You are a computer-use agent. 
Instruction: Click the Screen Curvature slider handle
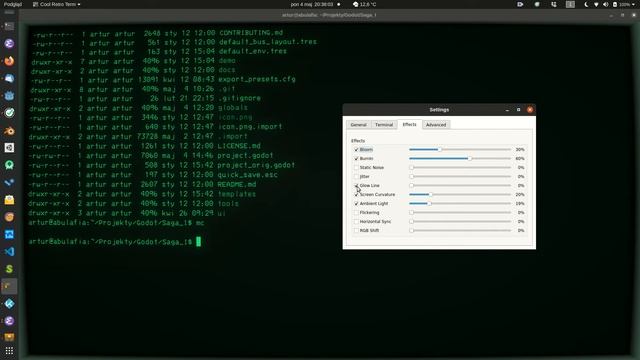430,195
